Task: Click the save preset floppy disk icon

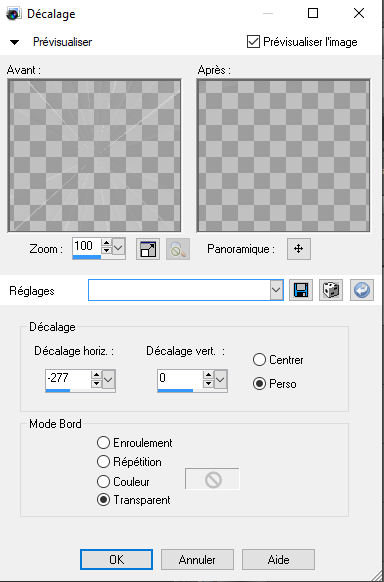Action: point(301,290)
